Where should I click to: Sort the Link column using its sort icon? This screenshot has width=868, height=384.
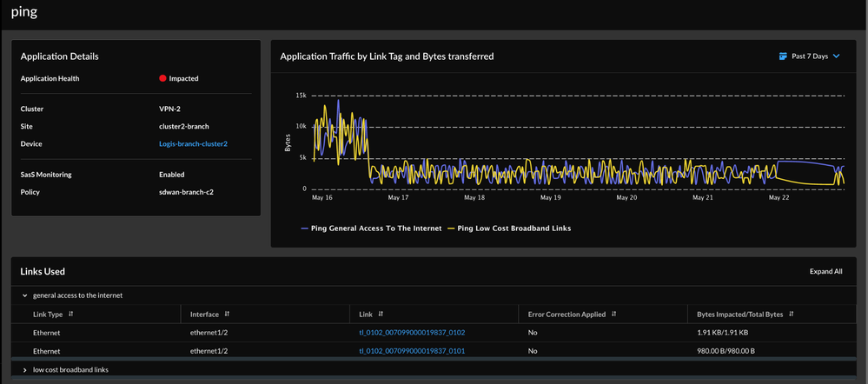coord(381,314)
